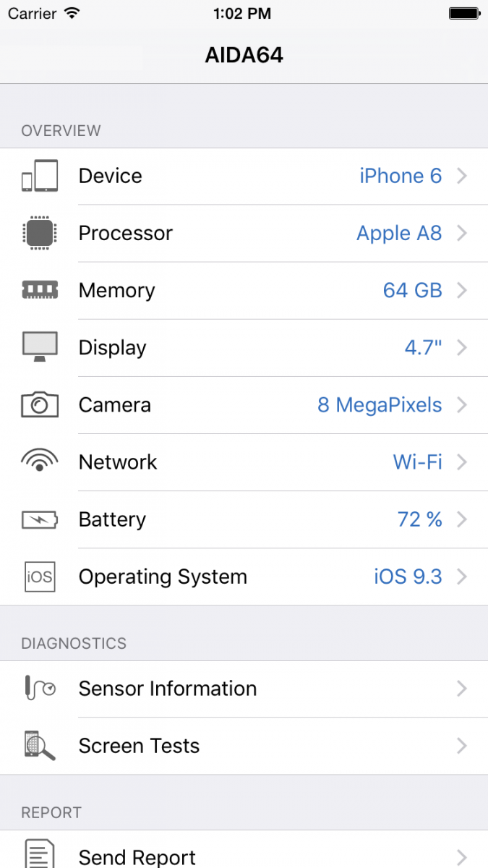Tap the 72 % battery value
The image size is (488, 868).
419,519
